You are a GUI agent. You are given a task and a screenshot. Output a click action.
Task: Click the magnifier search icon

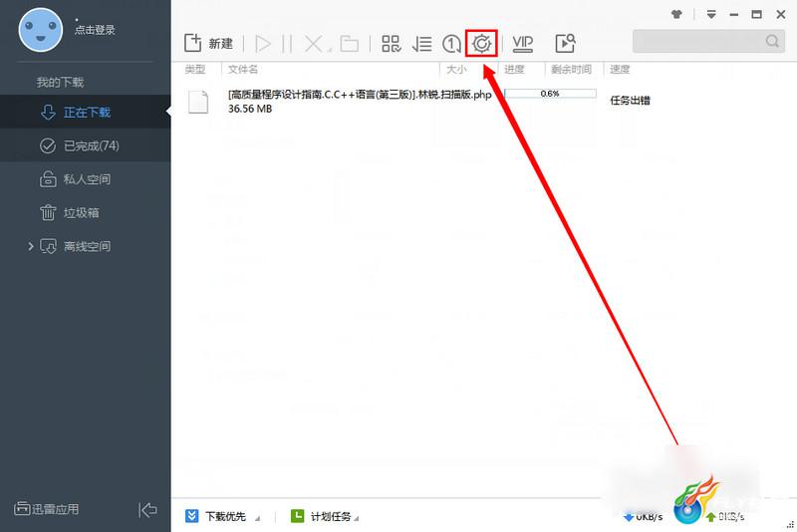pyautogui.click(x=773, y=41)
